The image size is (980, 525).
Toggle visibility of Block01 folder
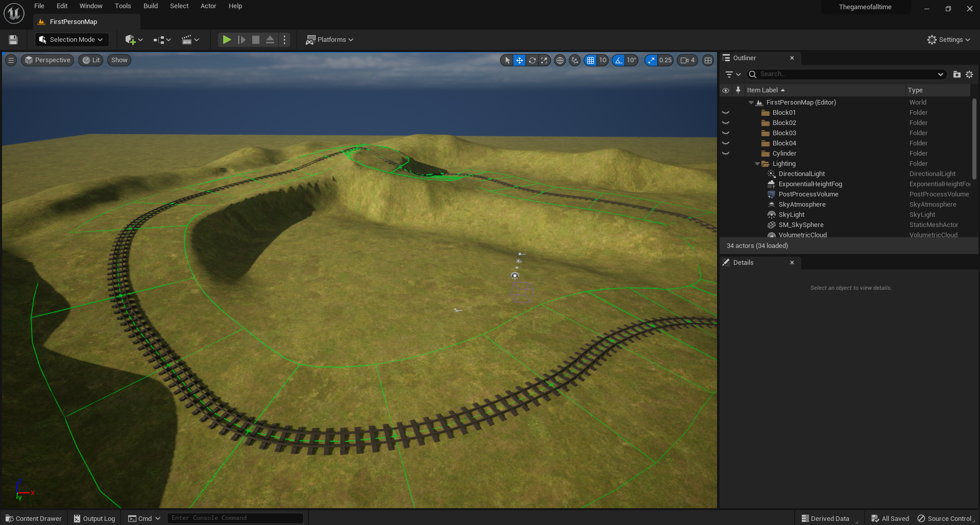pyautogui.click(x=726, y=113)
